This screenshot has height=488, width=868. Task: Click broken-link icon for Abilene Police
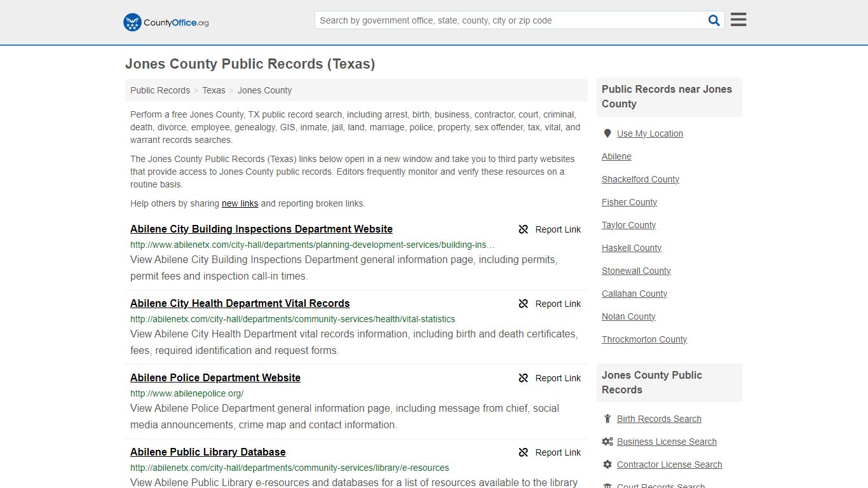click(524, 378)
